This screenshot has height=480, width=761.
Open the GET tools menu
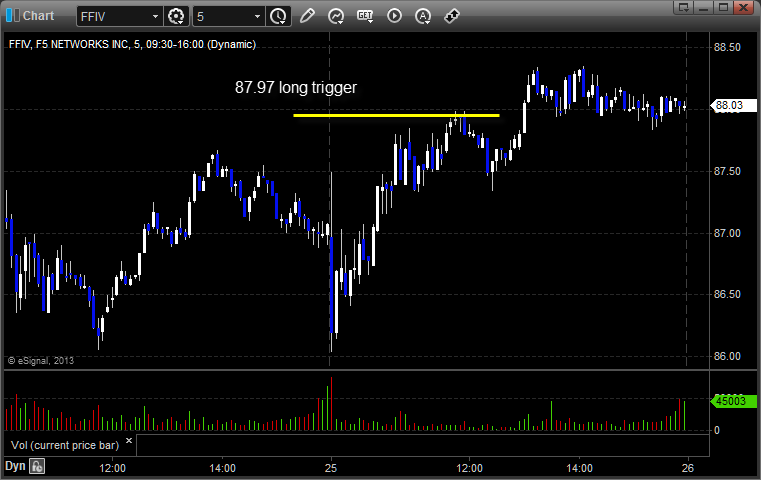(365, 16)
